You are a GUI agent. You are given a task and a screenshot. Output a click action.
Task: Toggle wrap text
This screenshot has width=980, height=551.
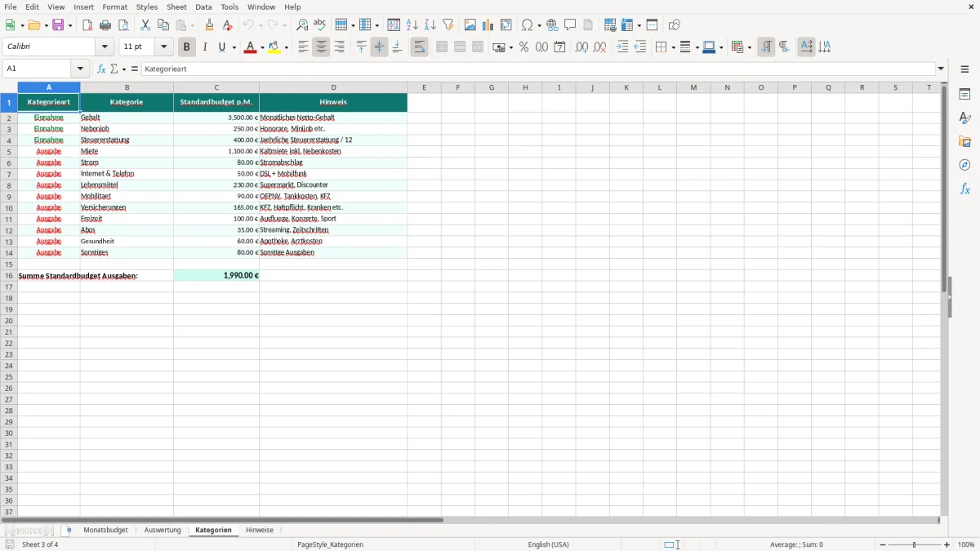coord(420,47)
